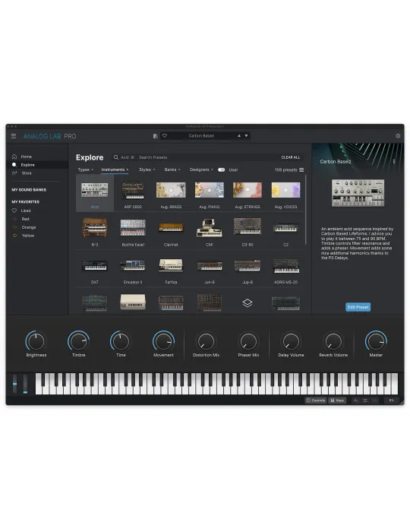Toggle the Keys keyboard button

337,401
